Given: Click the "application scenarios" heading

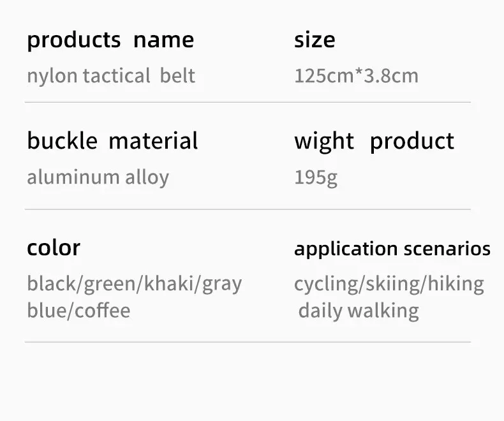Looking at the screenshot, I should tap(392, 249).
